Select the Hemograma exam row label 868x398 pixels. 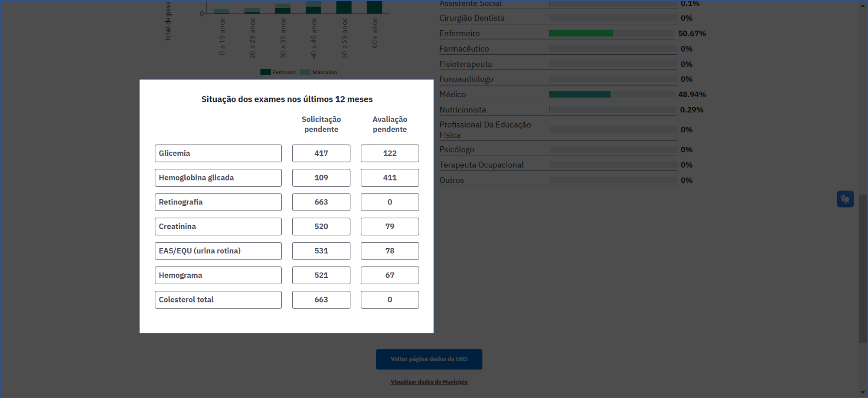pyautogui.click(x=218, y=275)
